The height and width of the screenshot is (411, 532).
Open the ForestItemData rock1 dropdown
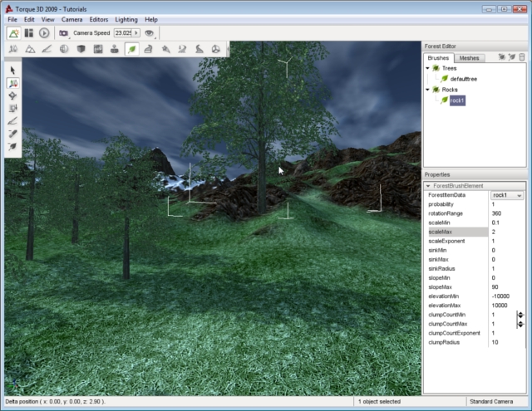pyautogui.click(x=519, y=195)
